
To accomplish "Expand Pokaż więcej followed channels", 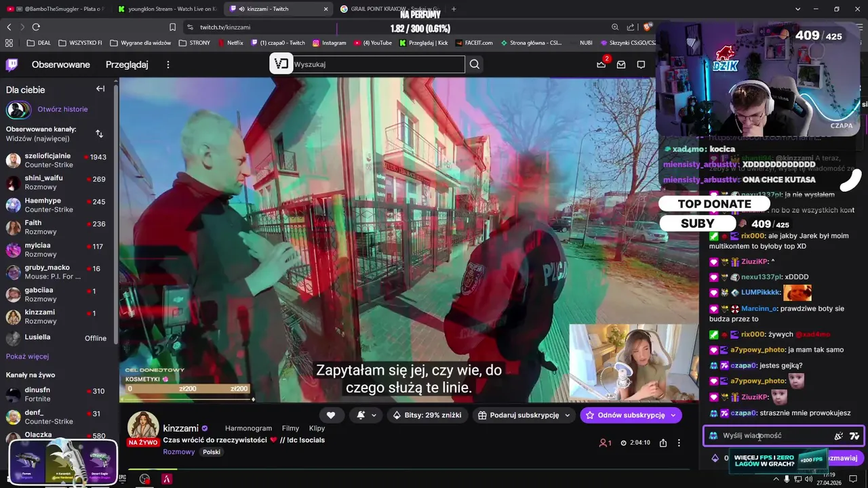I will pos(27,357).
